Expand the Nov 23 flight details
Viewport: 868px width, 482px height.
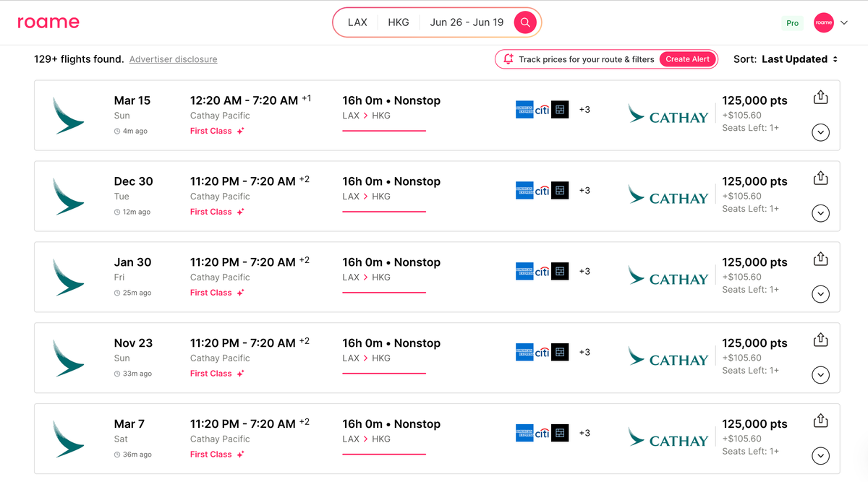[x=820, y=375]
